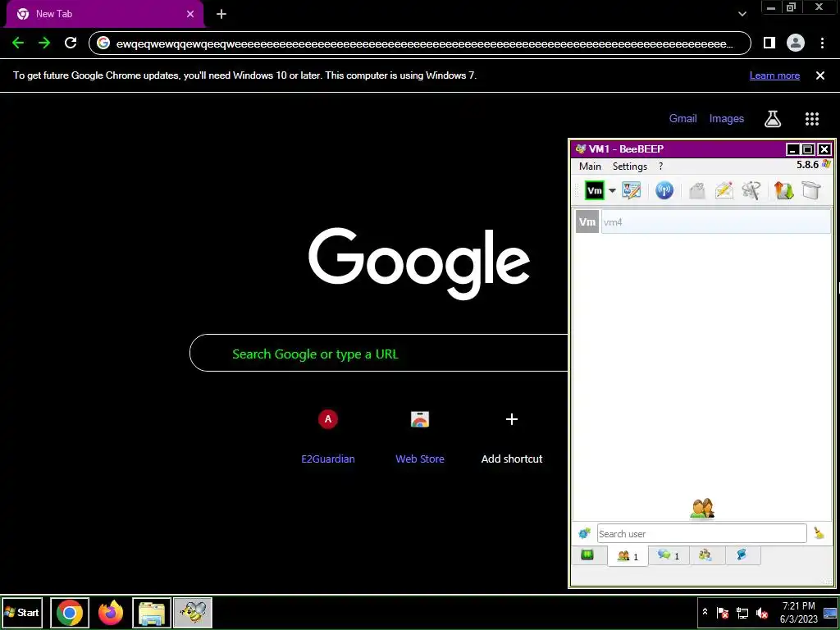Open the file transfer arrows icon

pyautogui.click(x=783, y=190)
